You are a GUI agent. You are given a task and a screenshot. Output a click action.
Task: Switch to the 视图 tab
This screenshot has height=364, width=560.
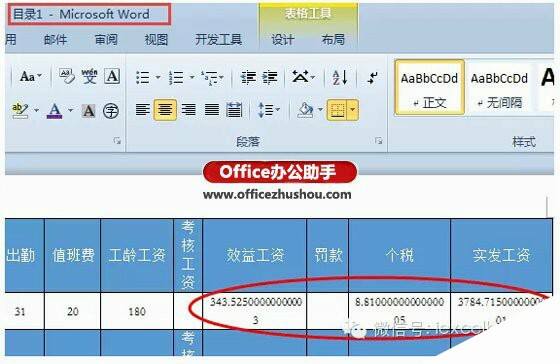pos(156,39)
